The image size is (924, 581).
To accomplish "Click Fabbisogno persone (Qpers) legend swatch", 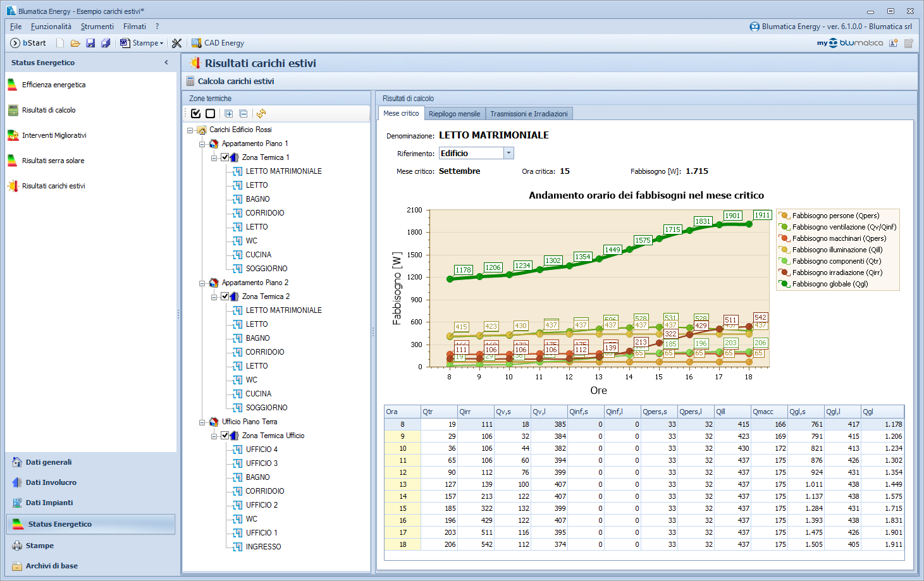I will pyautogui.click(x=784, y=216).
